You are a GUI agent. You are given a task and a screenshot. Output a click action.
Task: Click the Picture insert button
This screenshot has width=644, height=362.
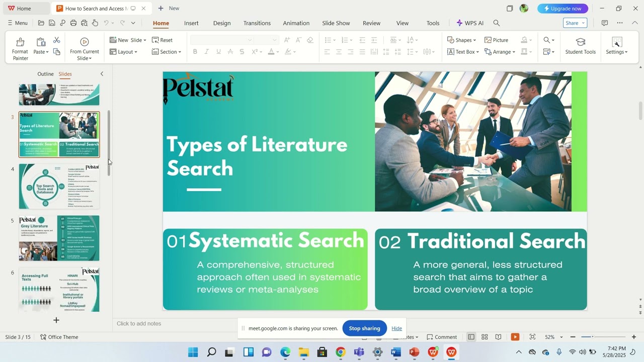[497, 40]
